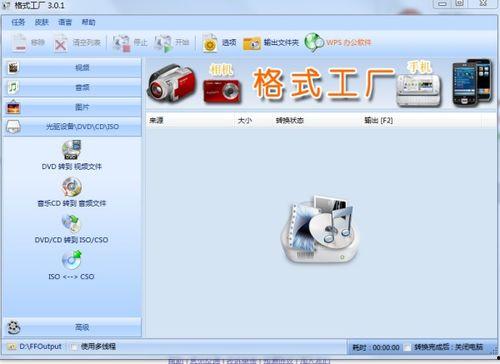
Task: Open the 输出文件夹 from the toolbar
Action: (271, 43)
